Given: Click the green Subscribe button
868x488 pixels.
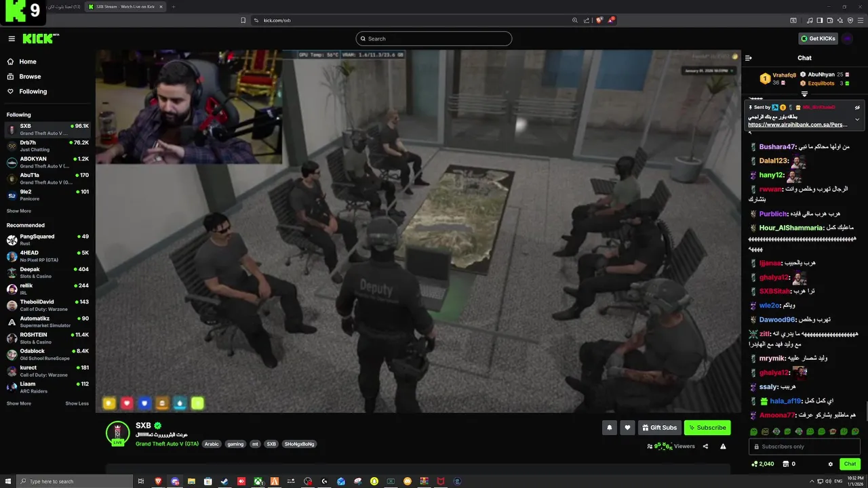Looking at the screenshot, I should tap(707, 428).
